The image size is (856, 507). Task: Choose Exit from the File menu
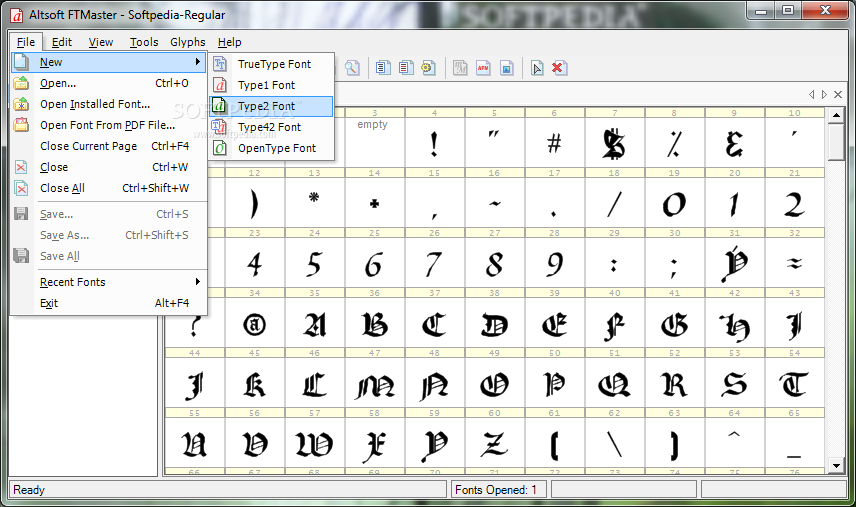click(109, 303)
